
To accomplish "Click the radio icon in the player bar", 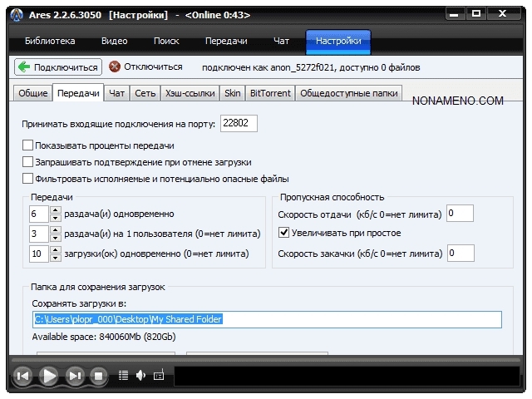I will [x=159, y=376].
